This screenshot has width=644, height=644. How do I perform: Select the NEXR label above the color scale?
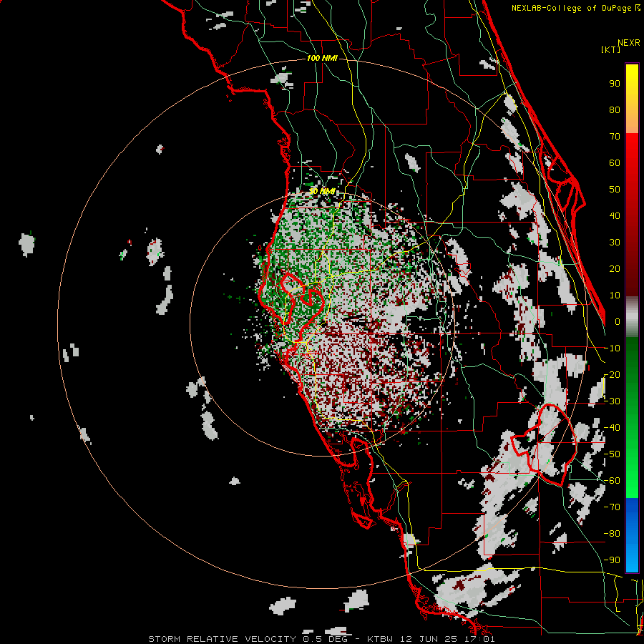pos(629,43)
